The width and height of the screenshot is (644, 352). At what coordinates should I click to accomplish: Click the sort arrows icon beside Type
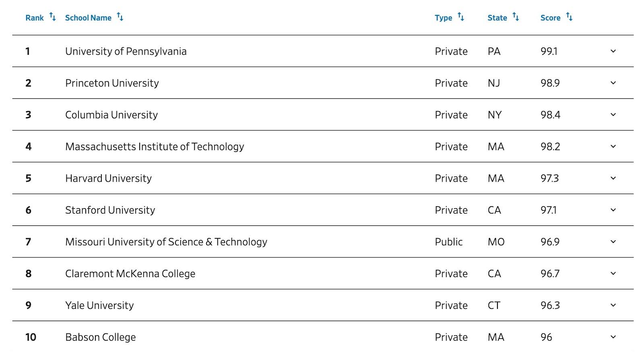(x=461, y=17)
